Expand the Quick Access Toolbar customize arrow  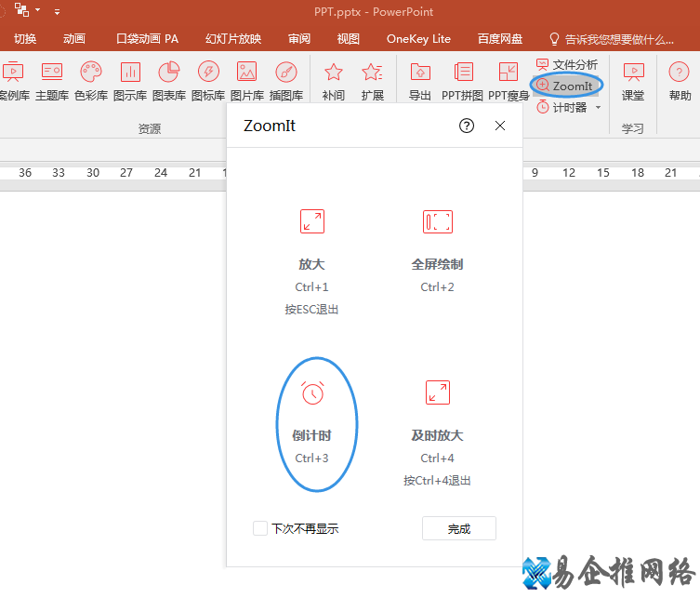coord(57,12)
